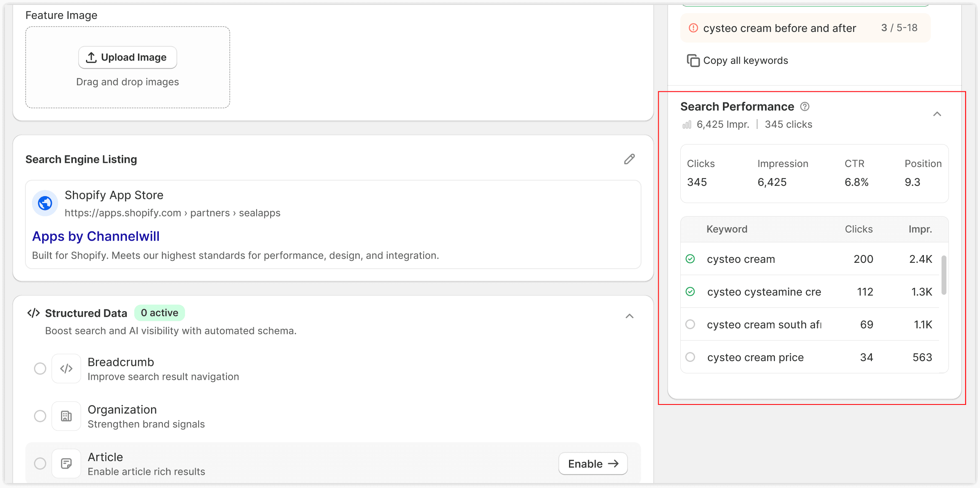Viewport: 980px width, 488px height.
Task: Click the 'cysteo cream price' keyword text
Action: [x=756, y=357]
